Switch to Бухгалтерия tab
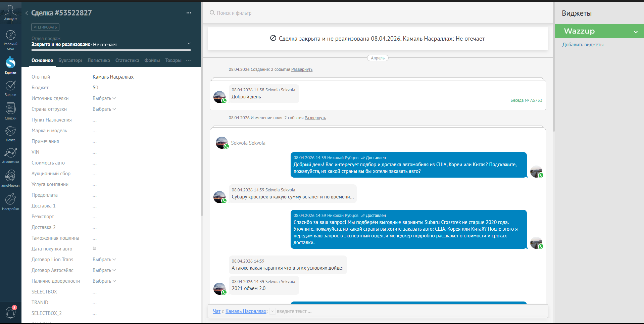 [70, 60]
